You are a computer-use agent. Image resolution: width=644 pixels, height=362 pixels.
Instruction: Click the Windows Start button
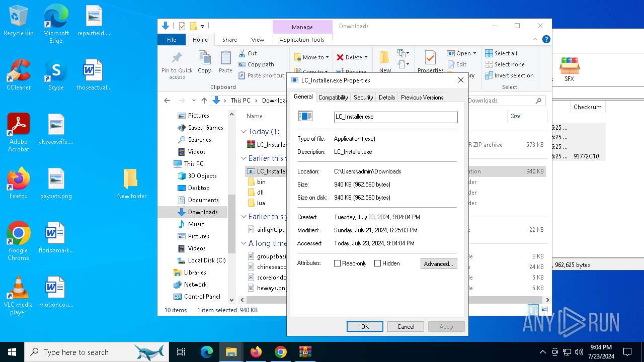click(x=12, y=352)
